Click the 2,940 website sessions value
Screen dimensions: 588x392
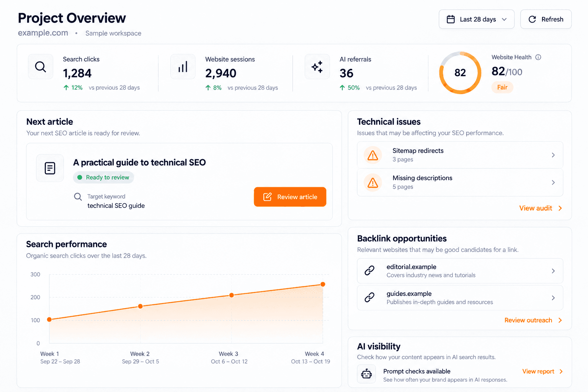tap(221, 73)
